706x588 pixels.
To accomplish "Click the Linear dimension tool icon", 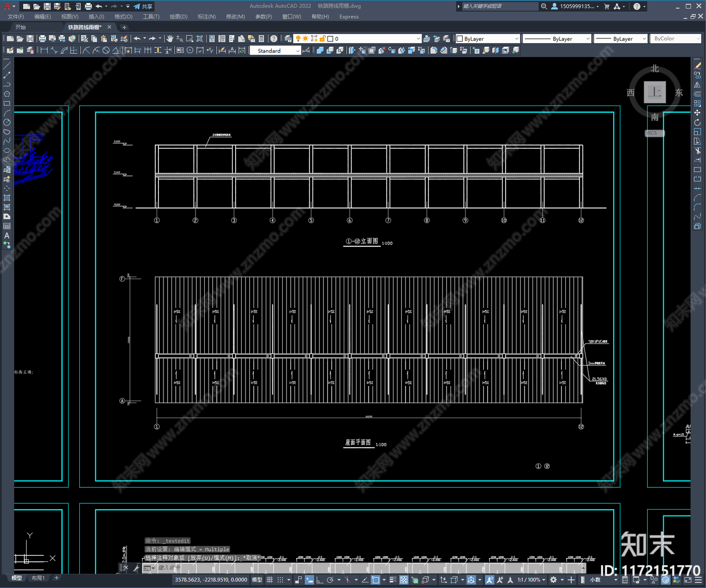I will (44, 50).
